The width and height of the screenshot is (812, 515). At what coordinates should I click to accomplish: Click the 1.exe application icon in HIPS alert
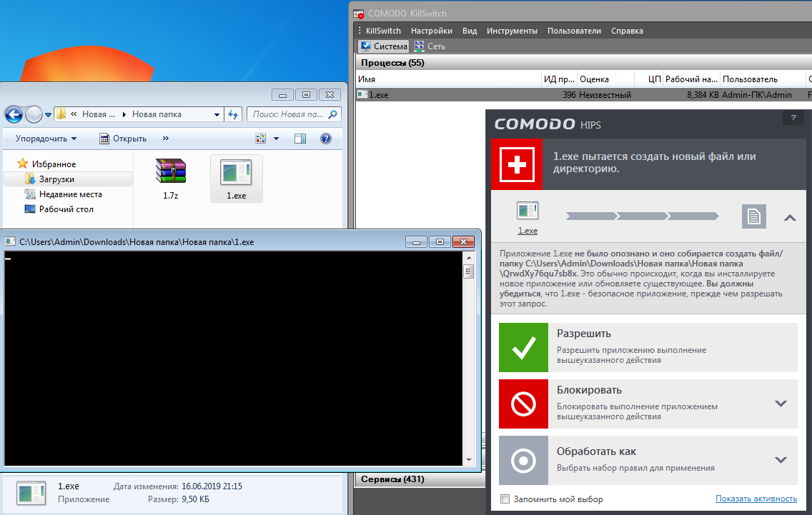[528, 211]
